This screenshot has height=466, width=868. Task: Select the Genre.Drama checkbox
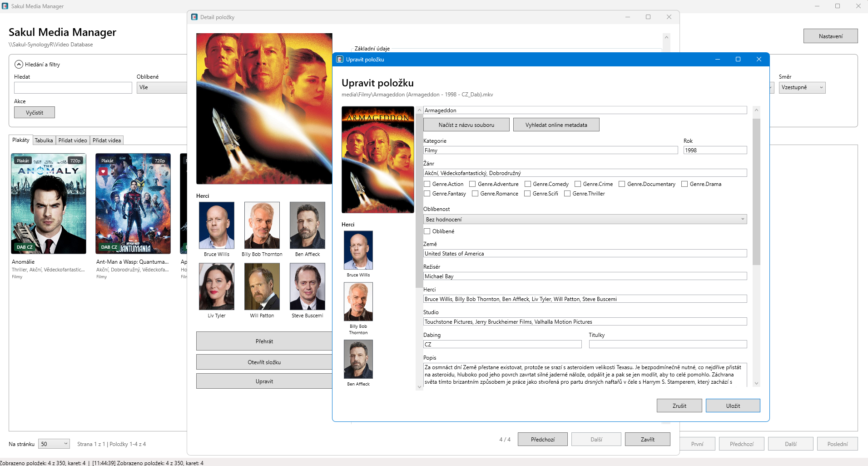pos(684,184)
